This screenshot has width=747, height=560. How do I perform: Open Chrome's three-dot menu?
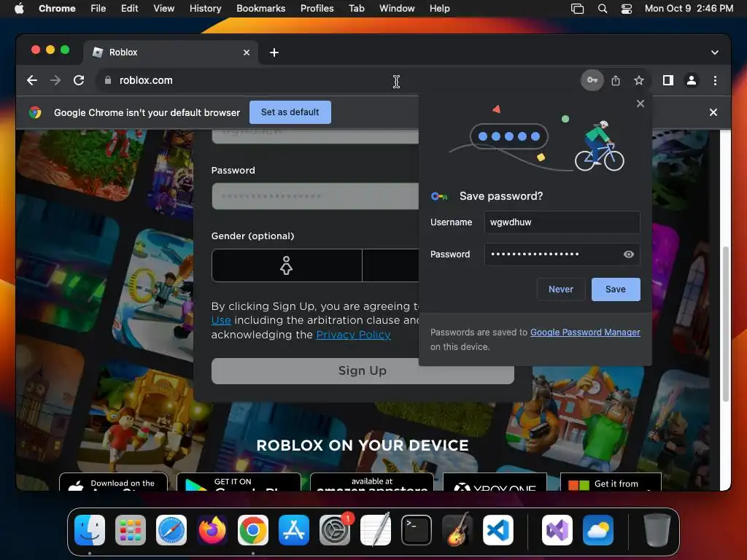pyautogui.click(x=715, y=80)
